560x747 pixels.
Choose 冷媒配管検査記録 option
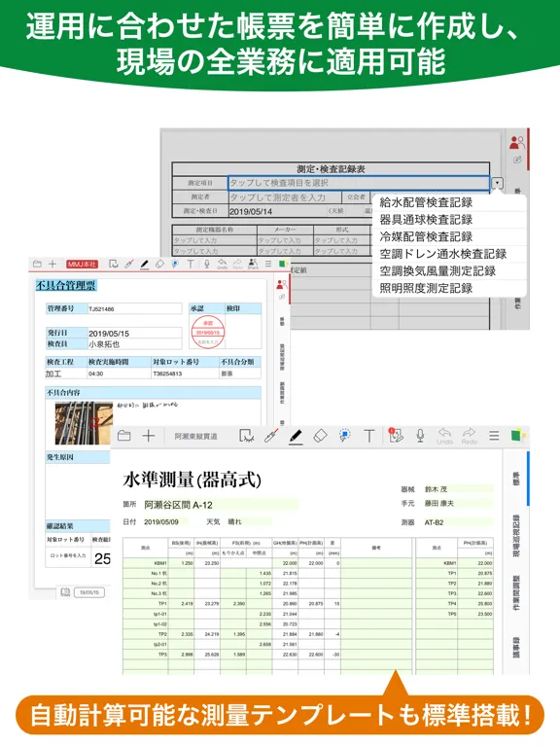tap(426, 236)
